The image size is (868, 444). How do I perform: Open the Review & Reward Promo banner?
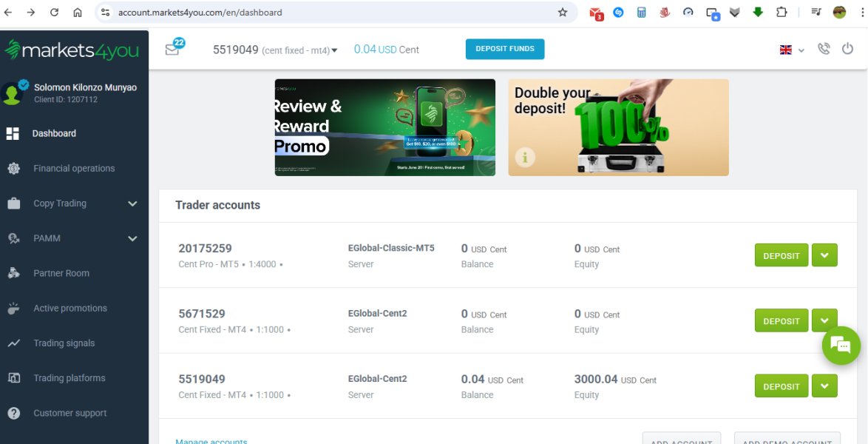pyautogui.click(x=384, y=127)
